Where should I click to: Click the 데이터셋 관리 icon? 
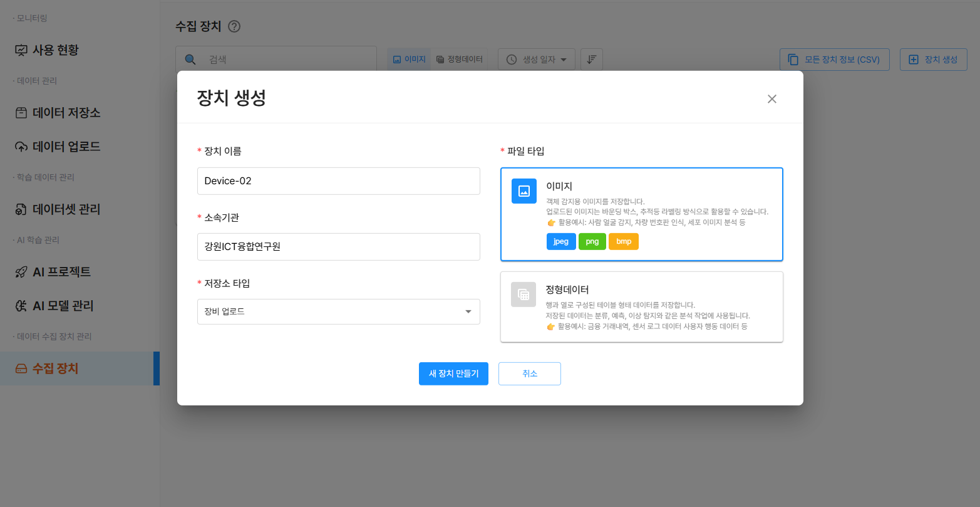pos(21,209)
